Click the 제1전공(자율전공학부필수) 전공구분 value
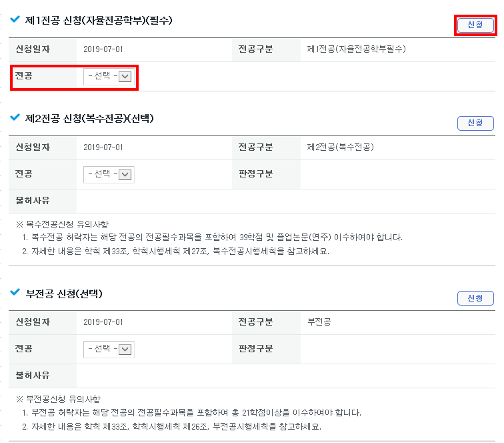The height and width of the screenshot is (443, 504). [x=356, y=49]
